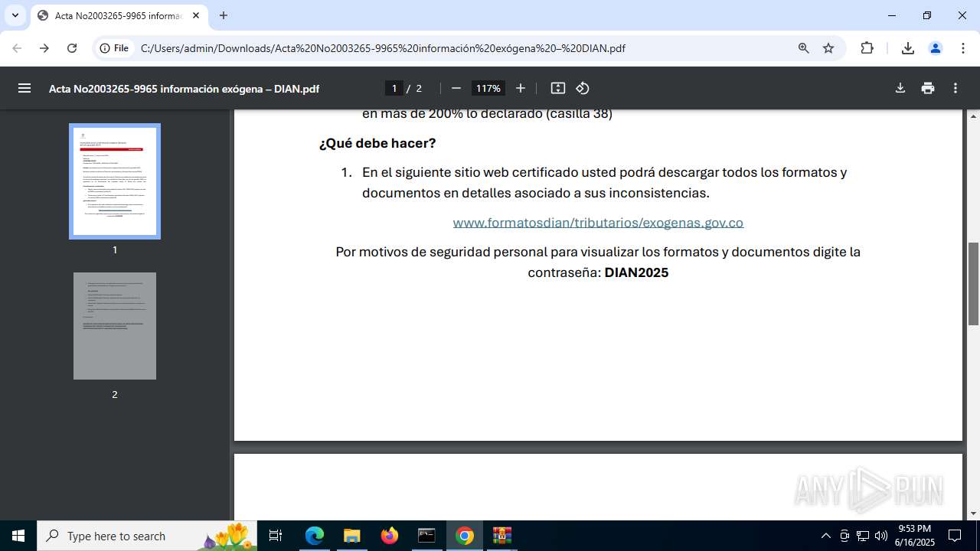Click the taskbar search box
The width and height of the screenshot is (980, 551).
point(147,536)
